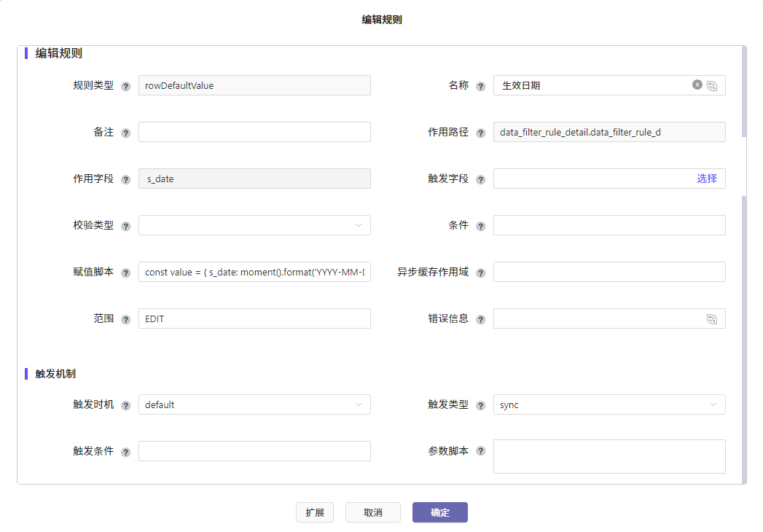Open the 校验类型 dropdown
This screenshot has height=532, width=763.
pos(254,225)
